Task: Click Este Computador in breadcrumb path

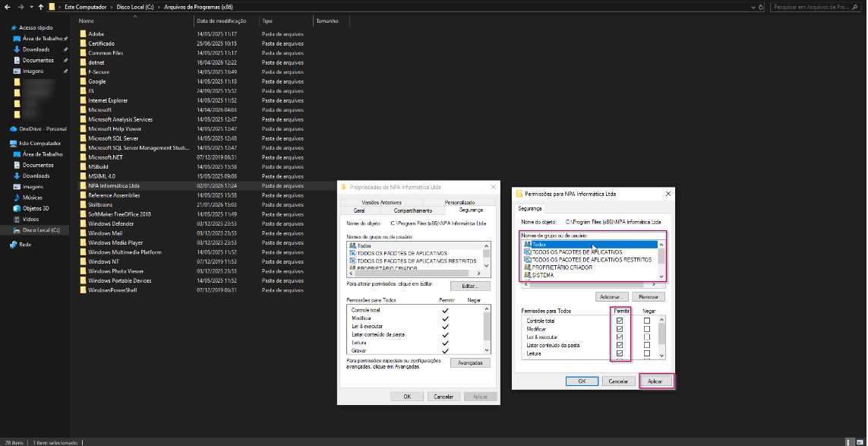Action: coord(86,7)
